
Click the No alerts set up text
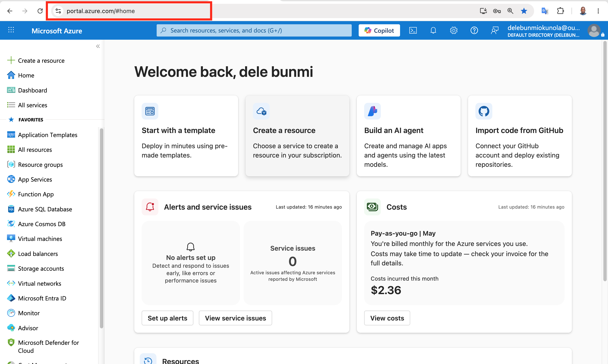(191, 258)
